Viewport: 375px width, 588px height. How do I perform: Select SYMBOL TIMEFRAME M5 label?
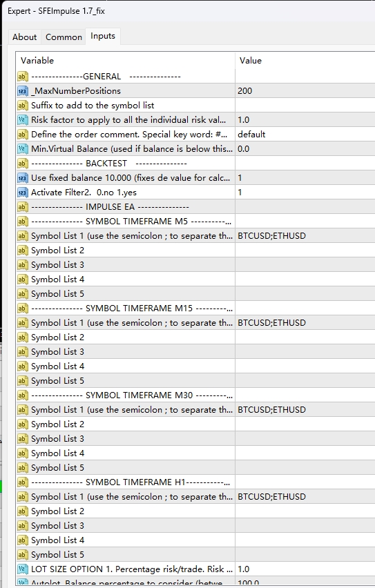point(131,222)
